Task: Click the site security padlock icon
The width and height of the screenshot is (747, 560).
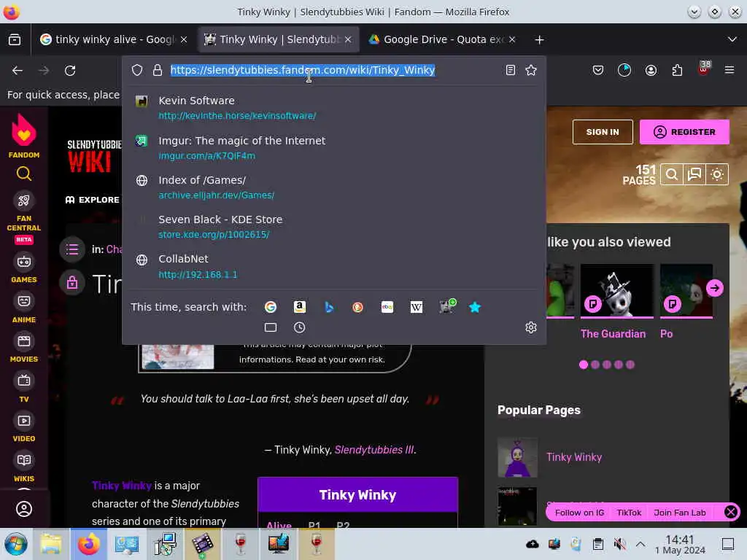Action: click(x=158, y=70)
